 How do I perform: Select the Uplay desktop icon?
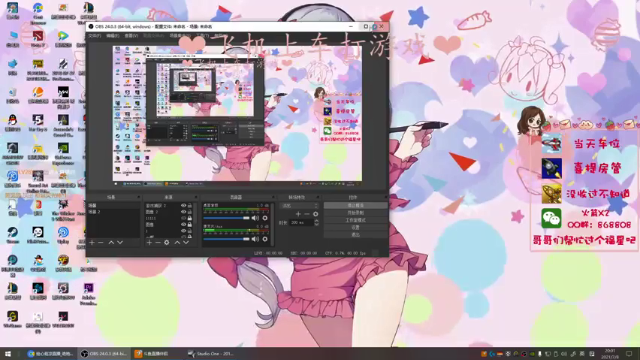[x=63, y=235]
